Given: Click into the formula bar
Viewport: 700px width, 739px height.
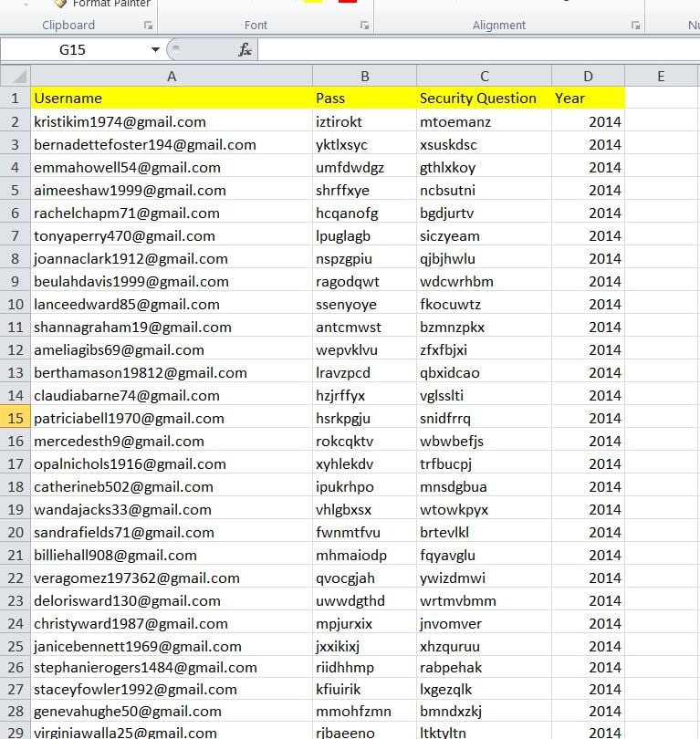Looking at the screenshot, I should [x=478, y=49].
